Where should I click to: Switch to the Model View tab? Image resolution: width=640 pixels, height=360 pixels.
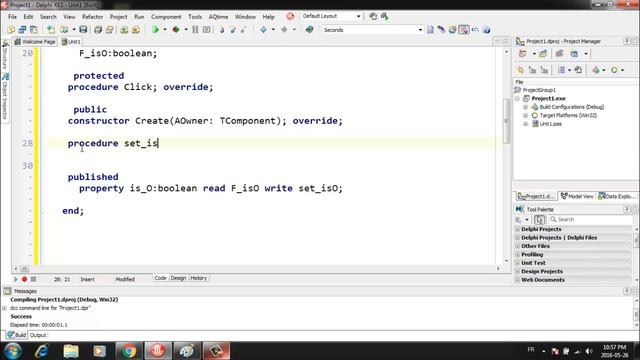pyautogui.click(x=577, y=196)
